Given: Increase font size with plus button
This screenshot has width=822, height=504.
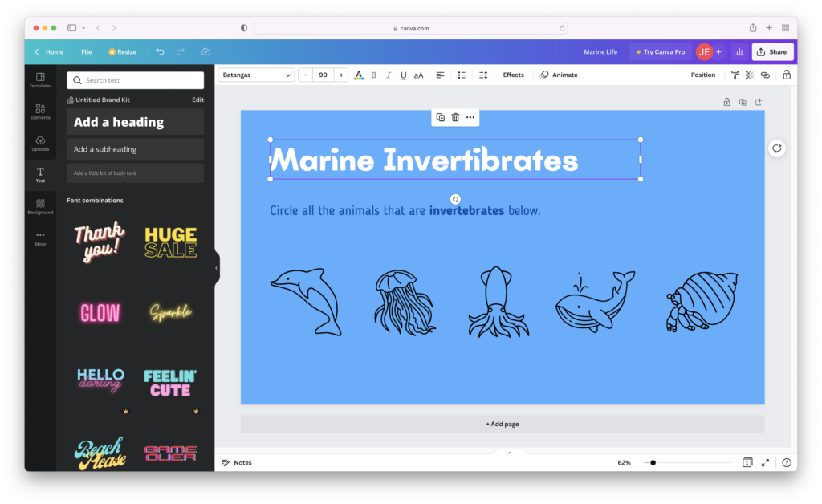Looking at the screenshot, I should 341,75.
